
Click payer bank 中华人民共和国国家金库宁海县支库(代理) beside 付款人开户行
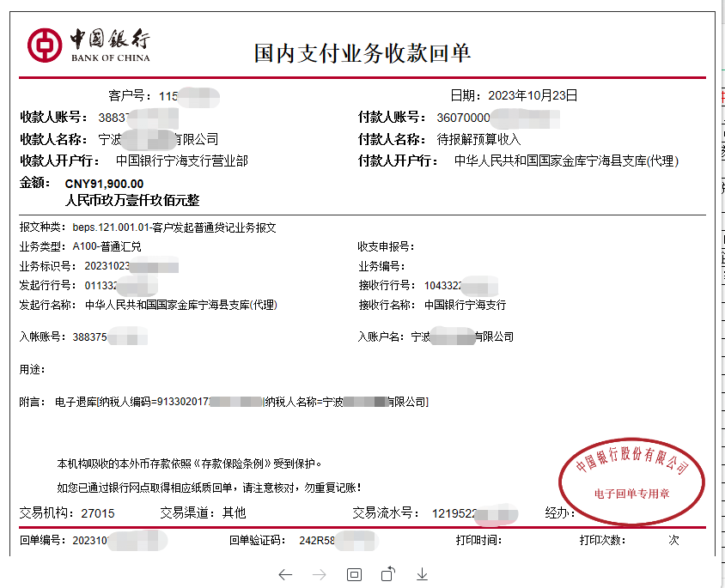coord(566,161)
